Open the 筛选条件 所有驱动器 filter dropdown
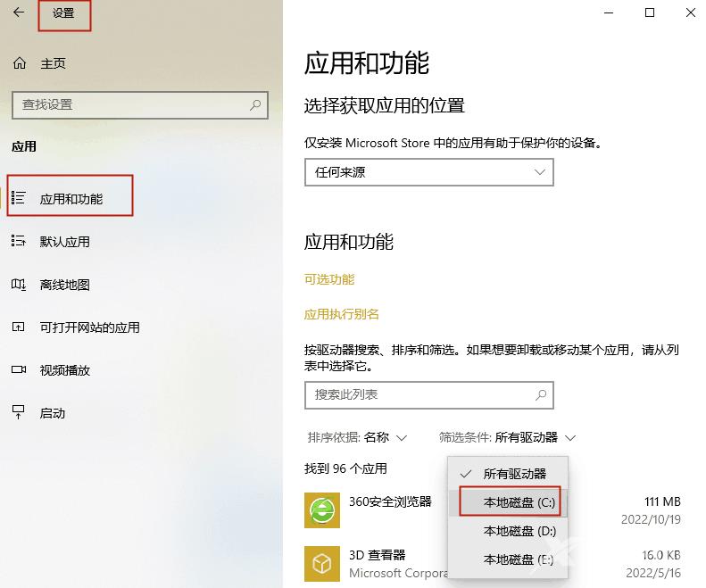Image resolution: width=706 pixels, height=588 pixels. coord(507,437)
